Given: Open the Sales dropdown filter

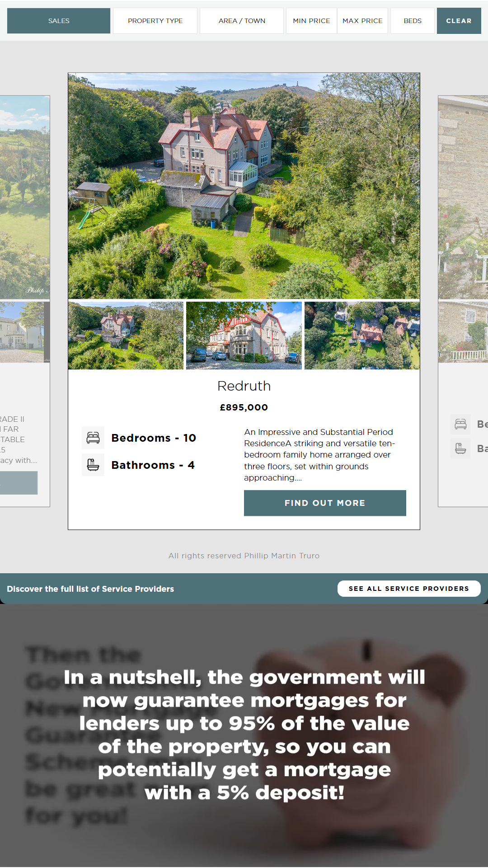Looking at the screenshot, I should pyautogui.click(x=59, y=21).
